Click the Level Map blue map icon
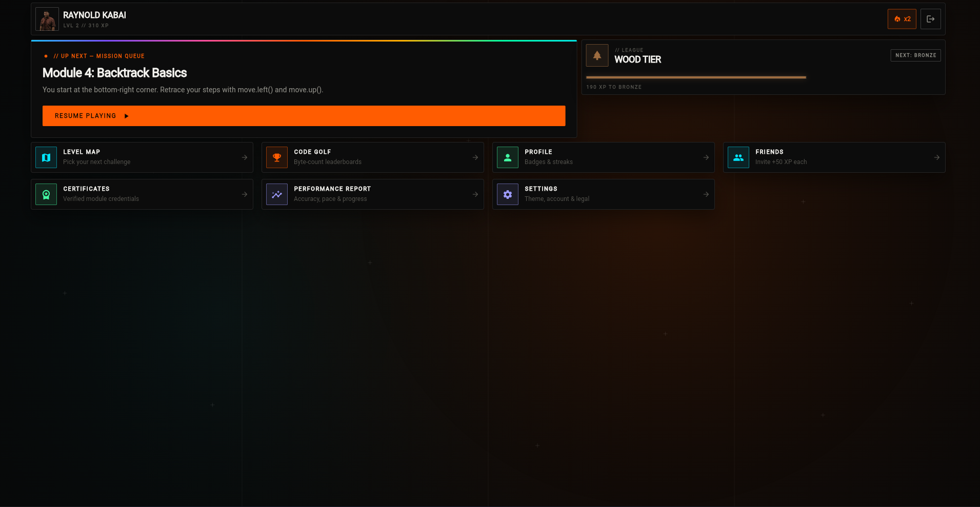 click(46, 157)
